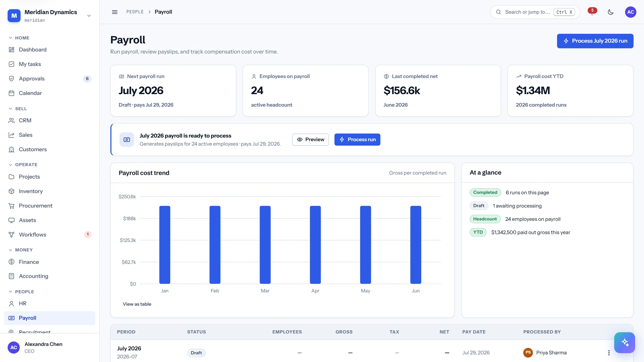Click the Assets monitor icon

pos(11,220)
